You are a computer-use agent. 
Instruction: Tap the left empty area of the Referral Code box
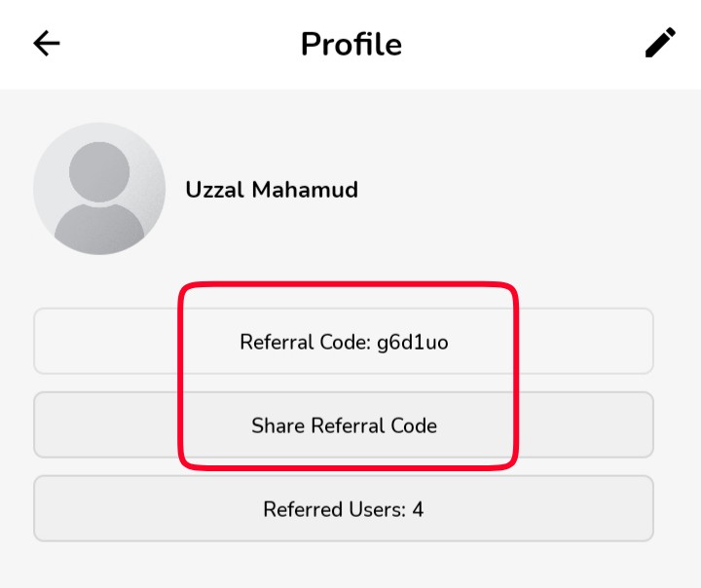click(x=107, y=341)
